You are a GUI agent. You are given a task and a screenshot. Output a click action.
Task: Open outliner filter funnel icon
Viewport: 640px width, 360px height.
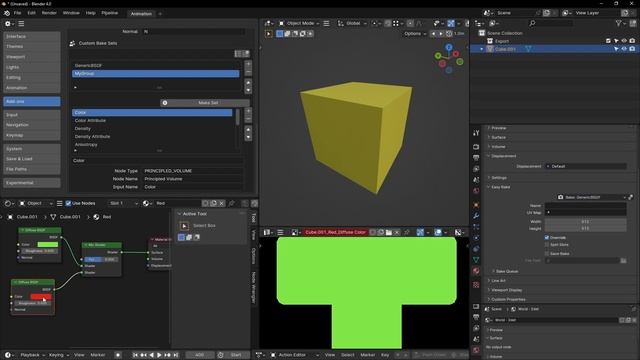pos(619,24)
